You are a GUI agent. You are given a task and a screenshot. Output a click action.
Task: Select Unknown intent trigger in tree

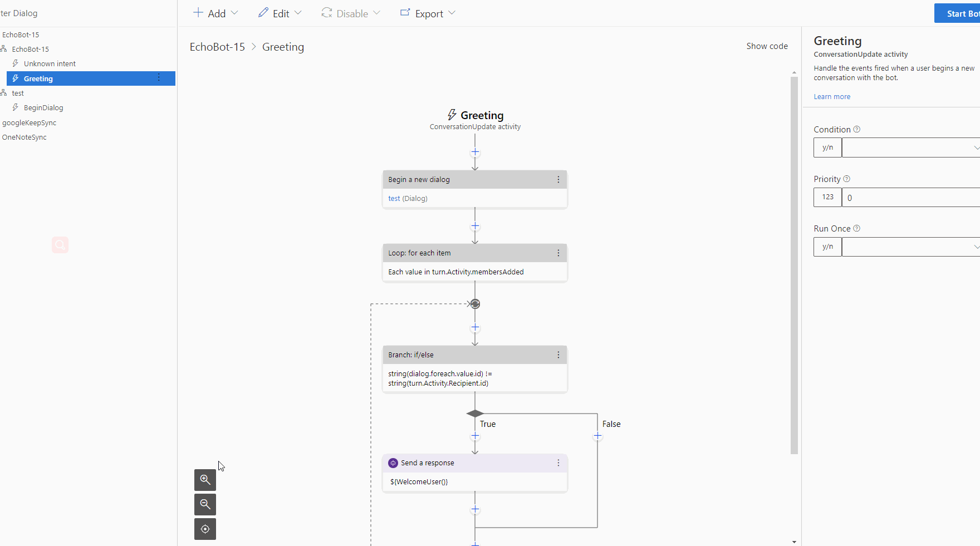pos(50,64)
